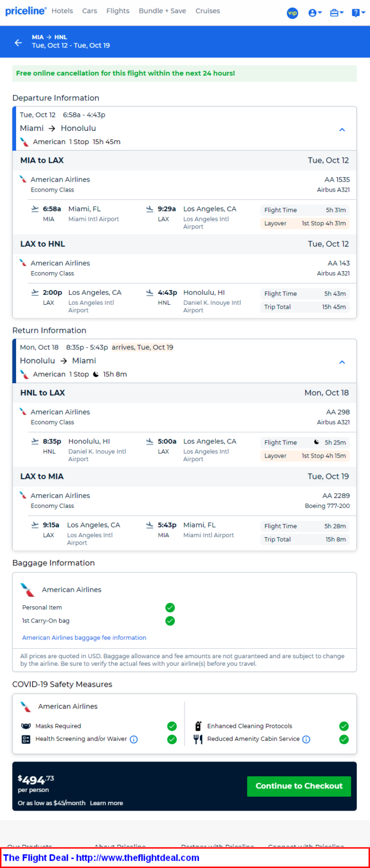
Task: Open American Airlines baggage fee information link
Action: tap(84, 638)
